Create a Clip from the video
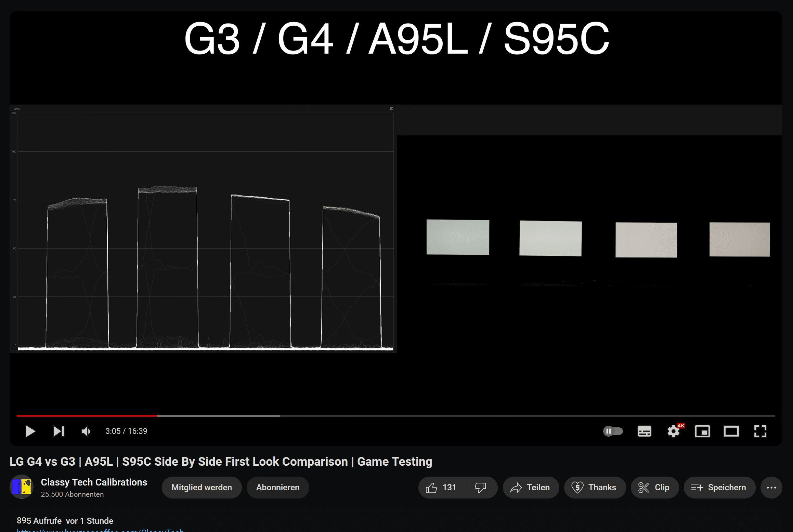Screen dimensions: 793x532 coord(654,487)
